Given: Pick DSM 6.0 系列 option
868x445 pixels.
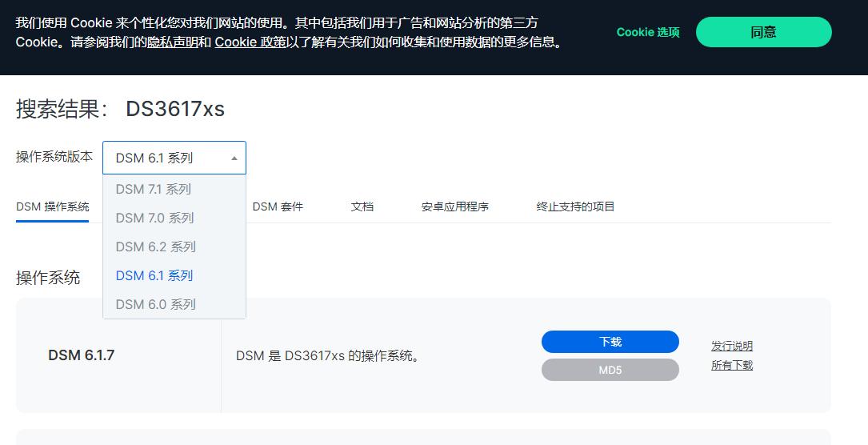Looking at the screenshot, I should [x=174, y=304].
